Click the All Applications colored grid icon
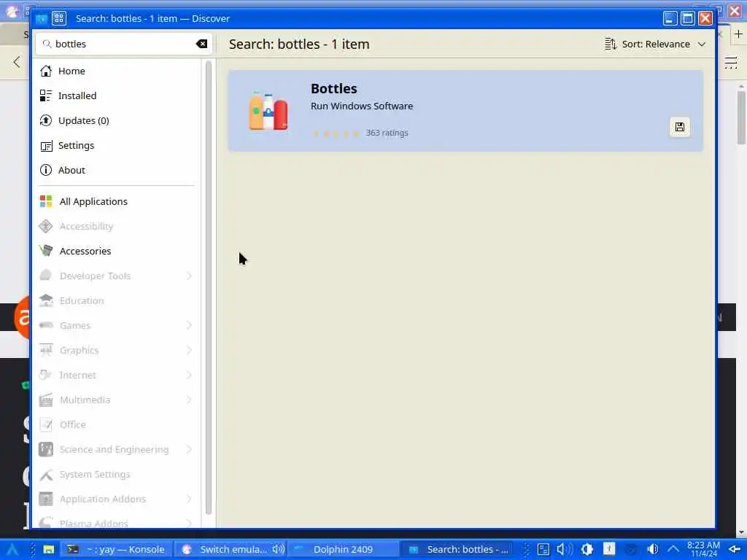The height and width of the screenshot is (560, 747). [x=46, y=201]
